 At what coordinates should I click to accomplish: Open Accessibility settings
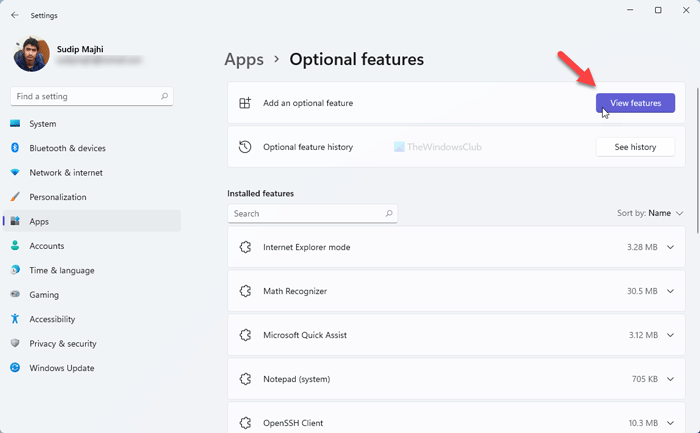(x=92, y=319)
